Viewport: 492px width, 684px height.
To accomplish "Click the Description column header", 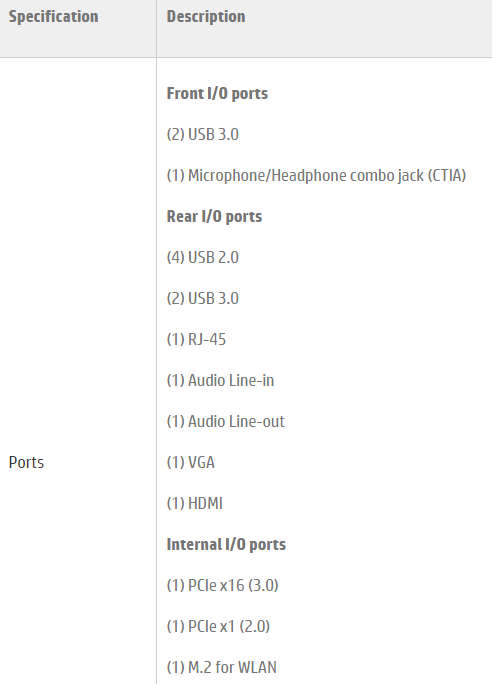I will point(206,17).
